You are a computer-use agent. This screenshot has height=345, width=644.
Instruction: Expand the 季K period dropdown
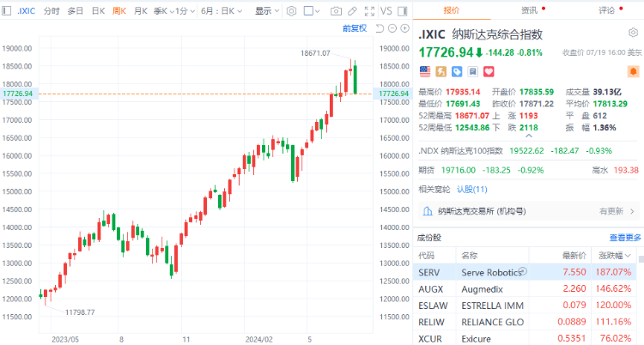161,11
